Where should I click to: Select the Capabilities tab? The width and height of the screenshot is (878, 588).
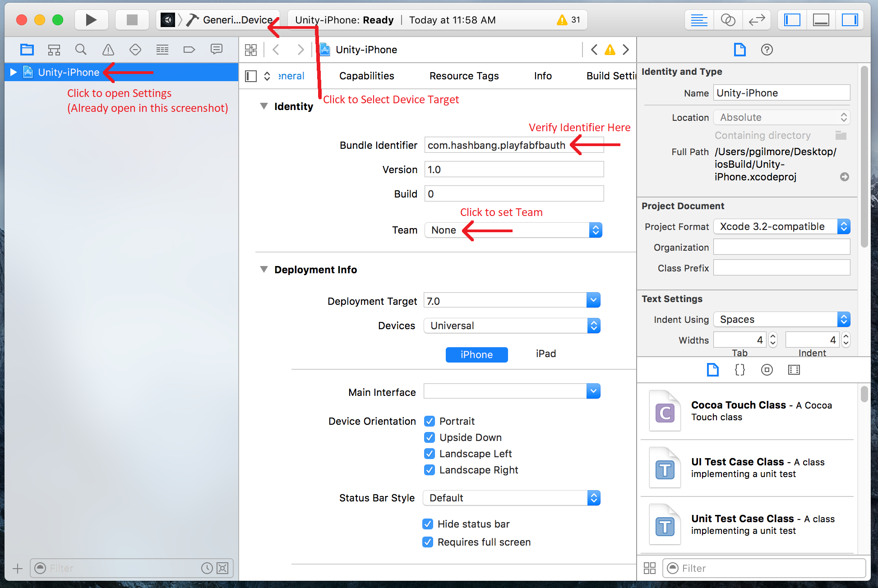(x=366, y=75)
